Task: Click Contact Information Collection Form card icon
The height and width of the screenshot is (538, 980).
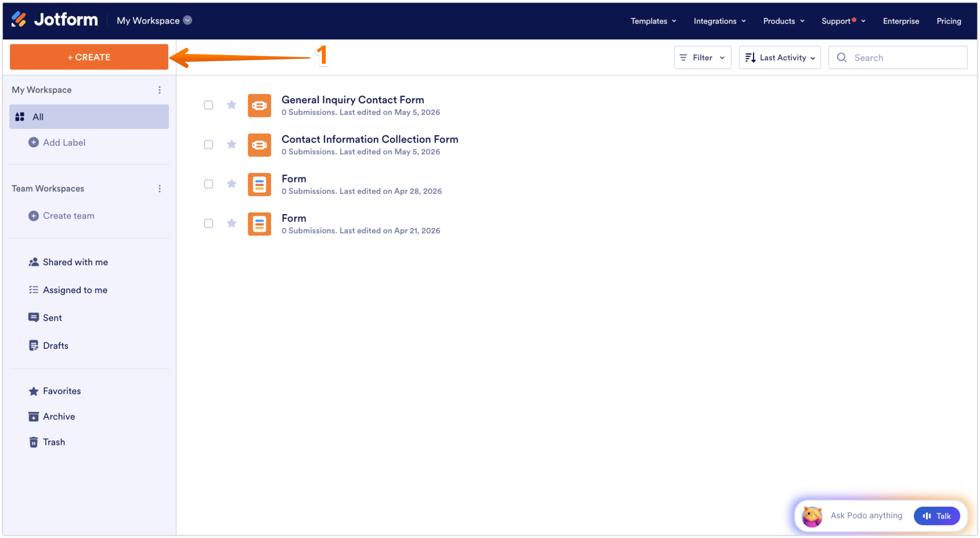Action: pyautogui.click(x=260, y=145)
